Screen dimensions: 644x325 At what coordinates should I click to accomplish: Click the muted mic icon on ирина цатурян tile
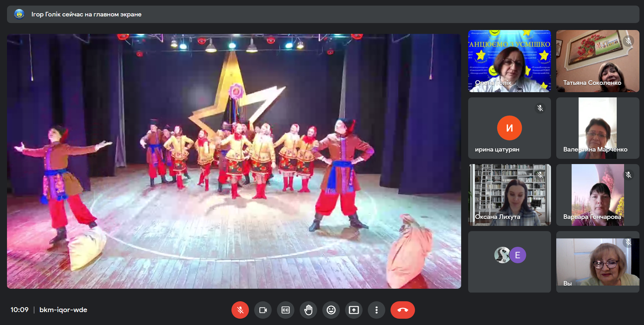540,108
